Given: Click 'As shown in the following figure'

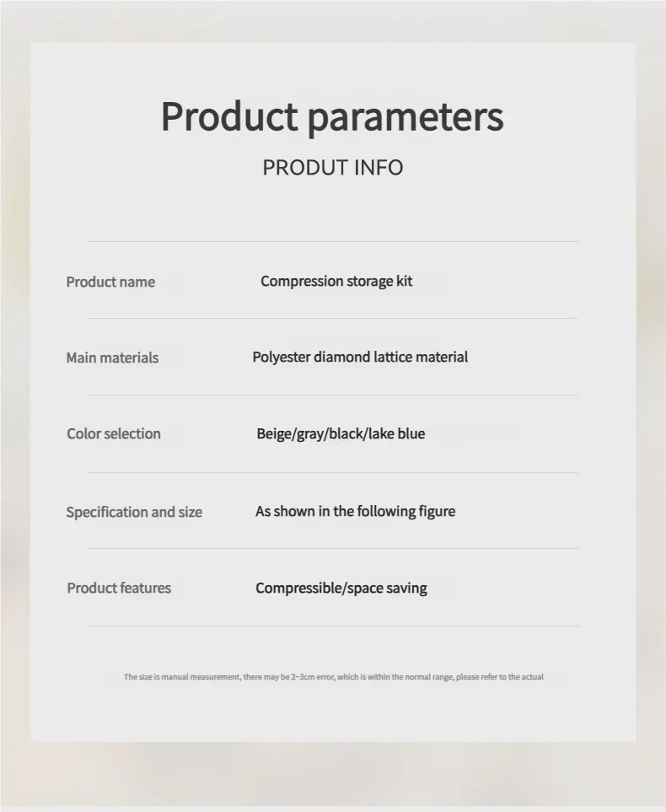Looking at the screenshot, I should [x=355, y=512].
